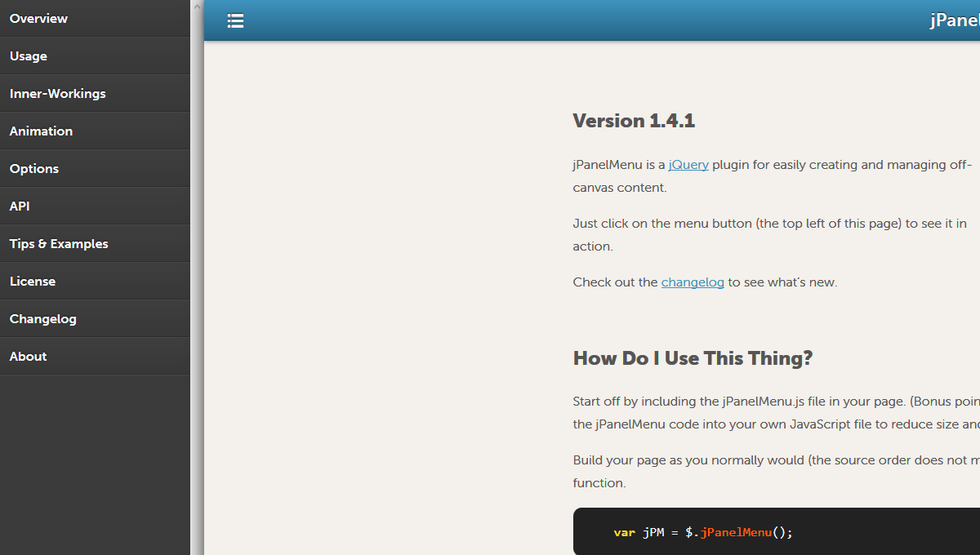Open Tips & Examples from the menu
980x555 pixels.
[x=59, y=243]
